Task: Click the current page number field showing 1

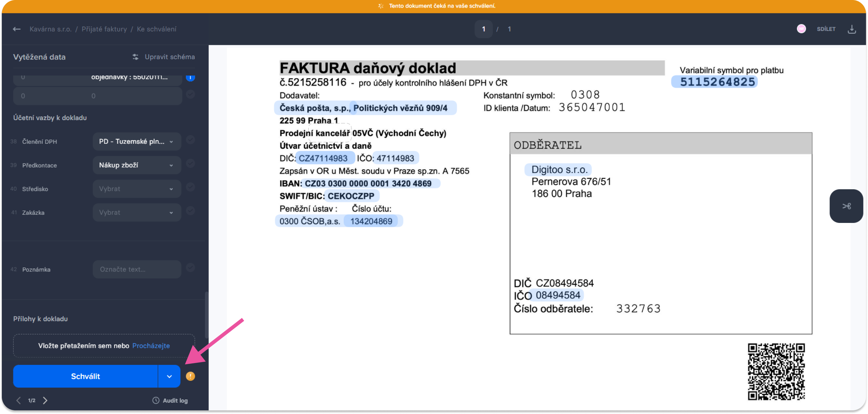Action: tap(483, 29)
